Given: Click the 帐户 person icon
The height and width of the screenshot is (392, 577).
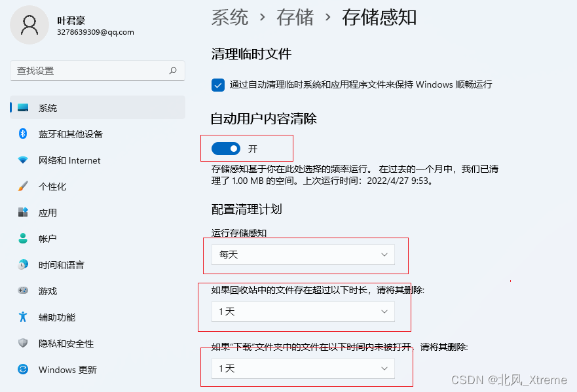Looking at the screenshot, I should [x=23, y=238].
